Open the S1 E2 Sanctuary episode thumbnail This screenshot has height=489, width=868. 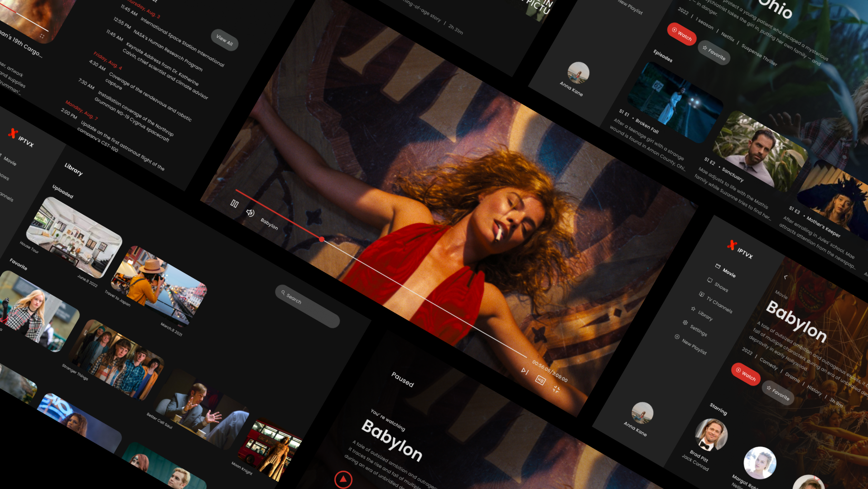(x=760, y=152)
